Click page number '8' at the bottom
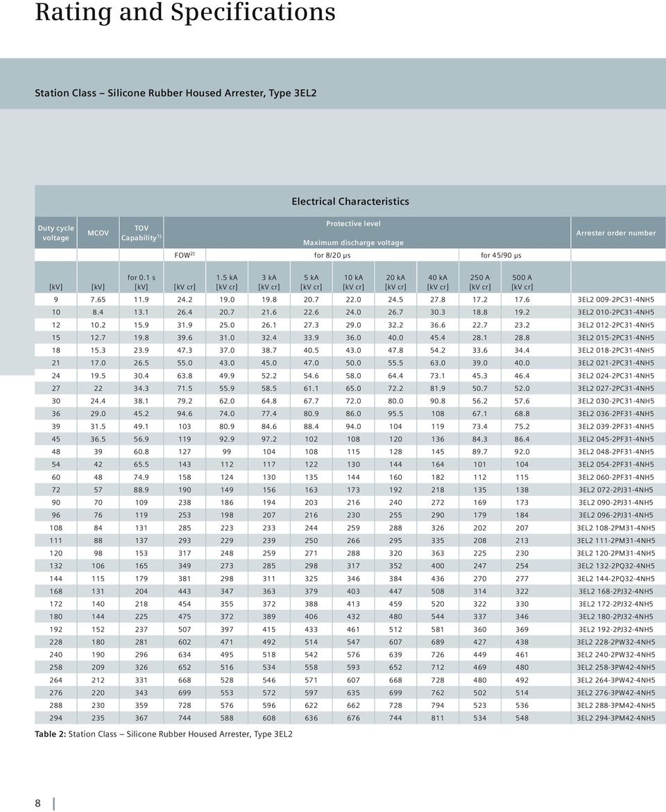 click(x=38, y=803)
